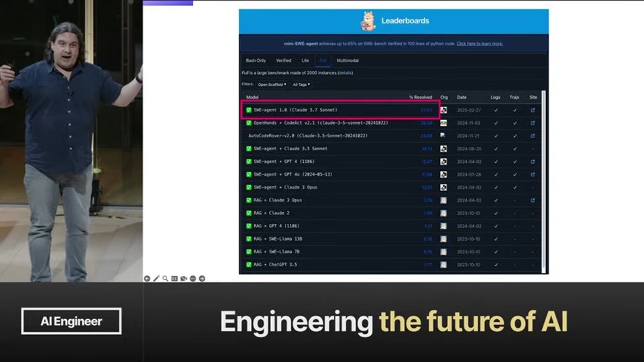Click the mini-SWE-agent banner link

(301, 44)
